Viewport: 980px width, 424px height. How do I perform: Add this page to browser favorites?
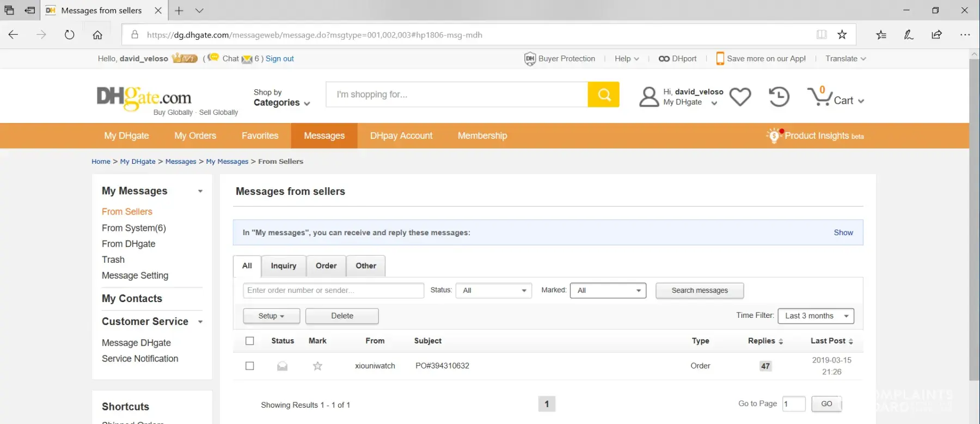point(842,35)
